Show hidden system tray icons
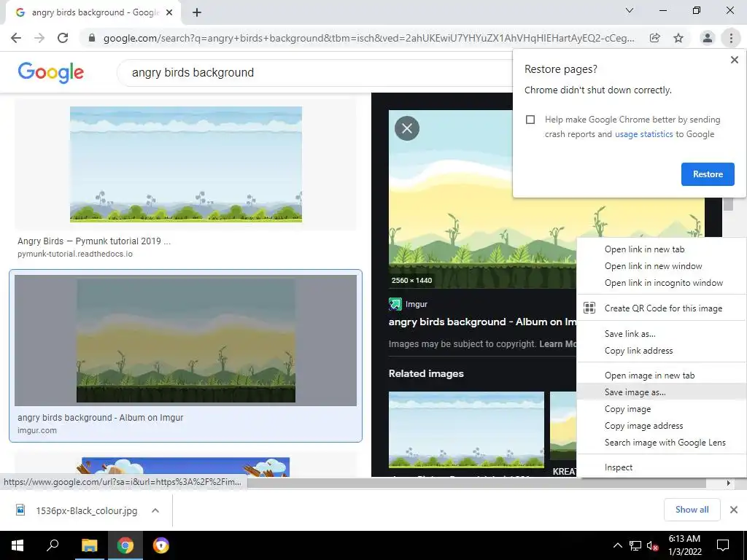Screen dimensions: 747x560 [x=617, y=545]
